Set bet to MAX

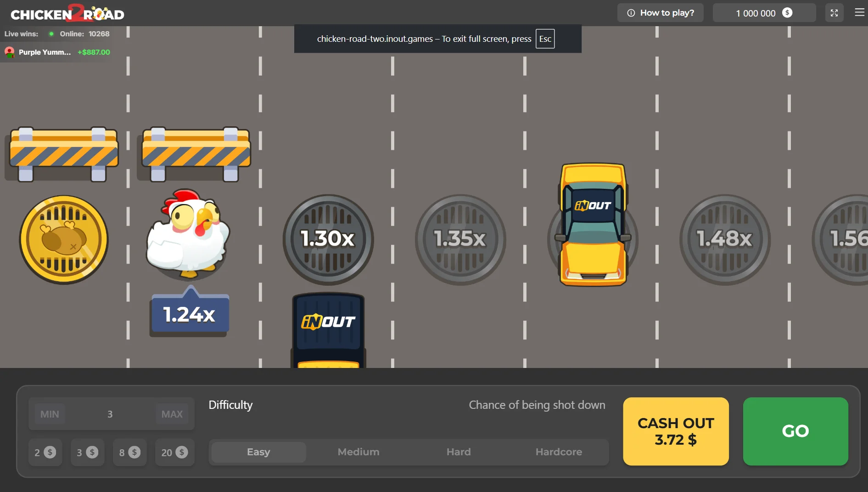[172, 414]
